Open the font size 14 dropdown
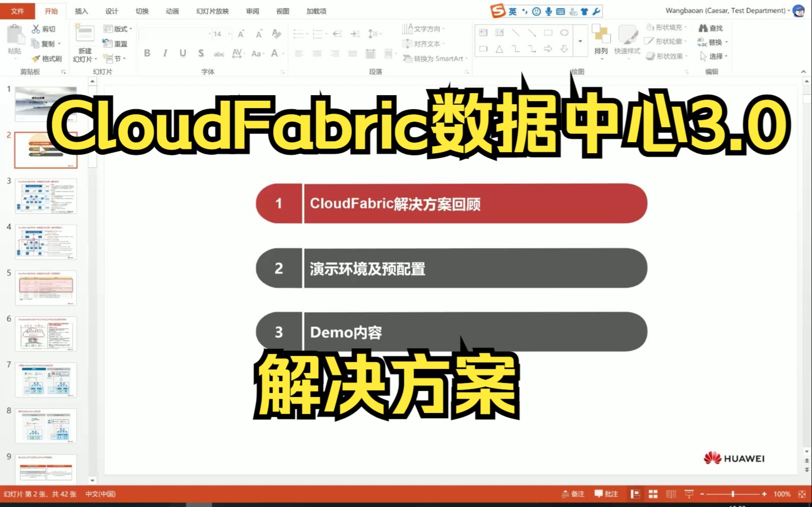The height and width of the screenshot is (507, 812). [229, 34]
